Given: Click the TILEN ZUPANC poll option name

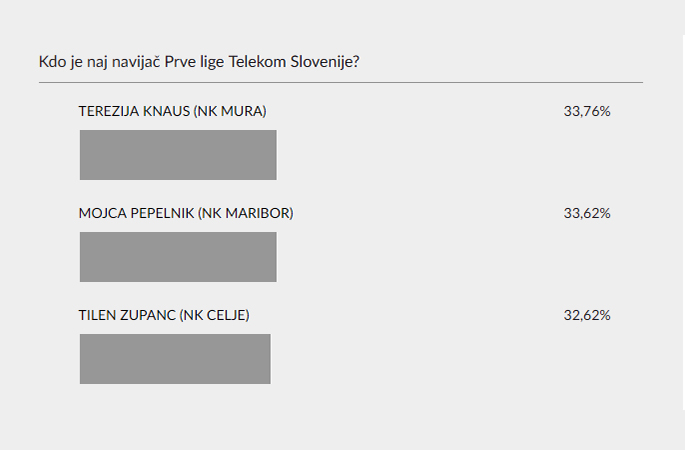Looking at the screenshot, I should (x=127, y=315).
